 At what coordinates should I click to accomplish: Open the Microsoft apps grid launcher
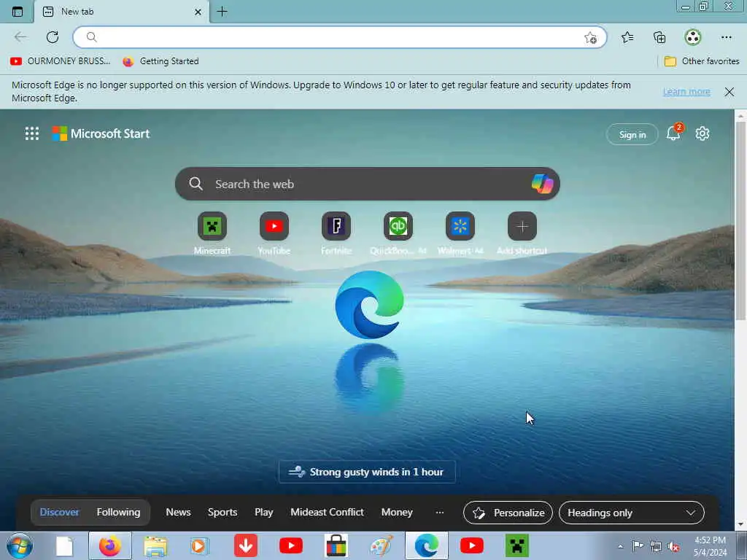click(32, 133)
